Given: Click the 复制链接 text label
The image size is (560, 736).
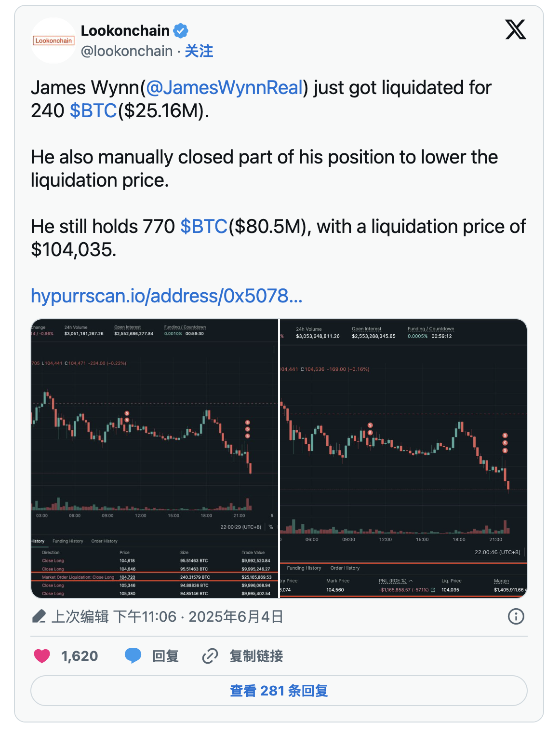Looking at the screenshot, I should [256, 656].
